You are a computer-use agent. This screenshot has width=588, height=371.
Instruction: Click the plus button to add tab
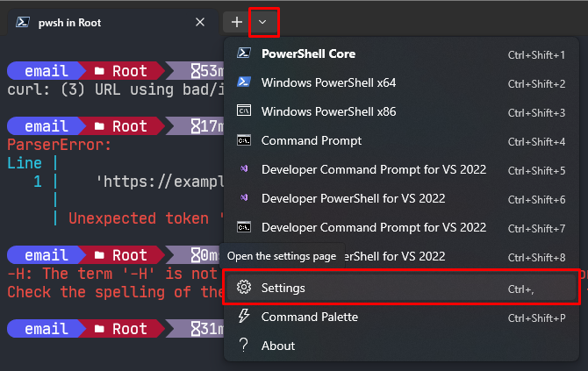[x=237, y=22]
